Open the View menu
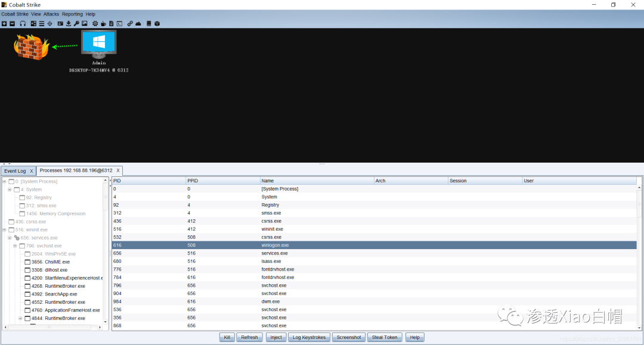The height and width of the screenshot is (345, 644). 36,14
